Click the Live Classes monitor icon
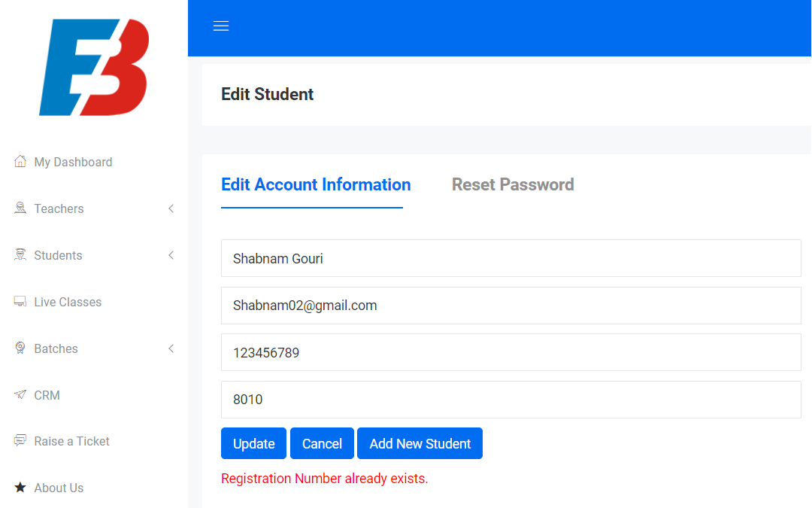This screenshot has height=508, width=812. [20, 302]
